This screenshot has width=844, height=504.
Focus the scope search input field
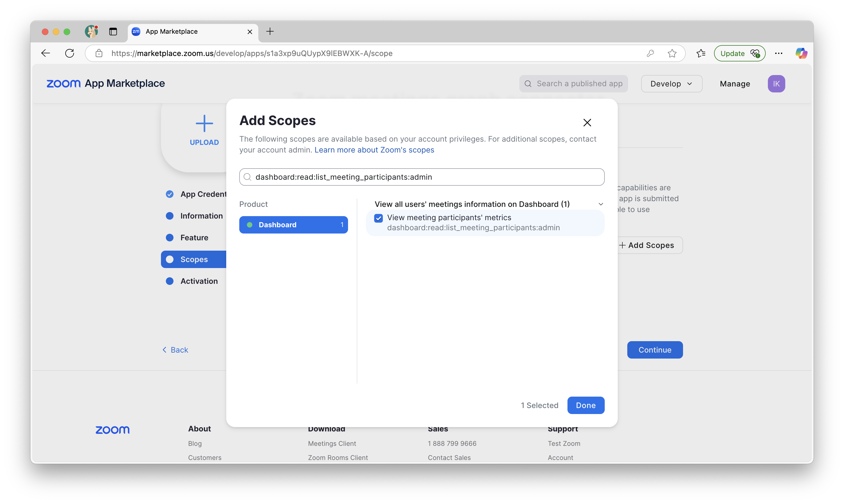(x=421, y=177)
